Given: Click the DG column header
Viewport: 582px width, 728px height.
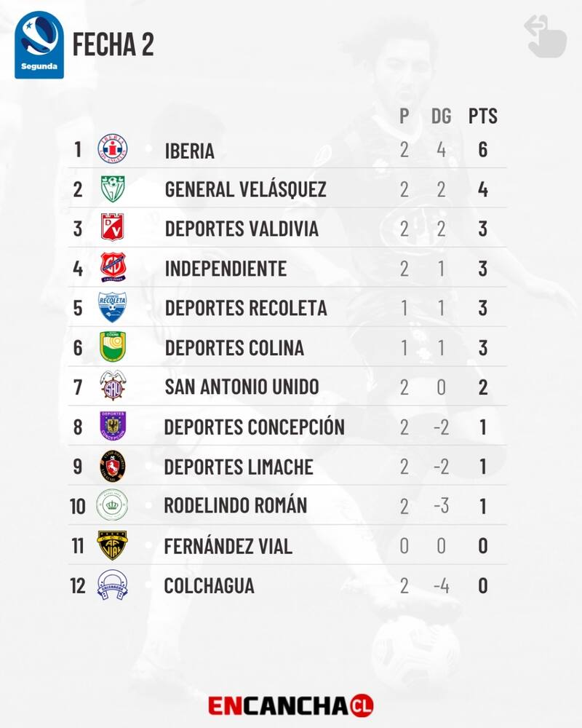Looking at the screenshot, I should (x=441, y=116).
